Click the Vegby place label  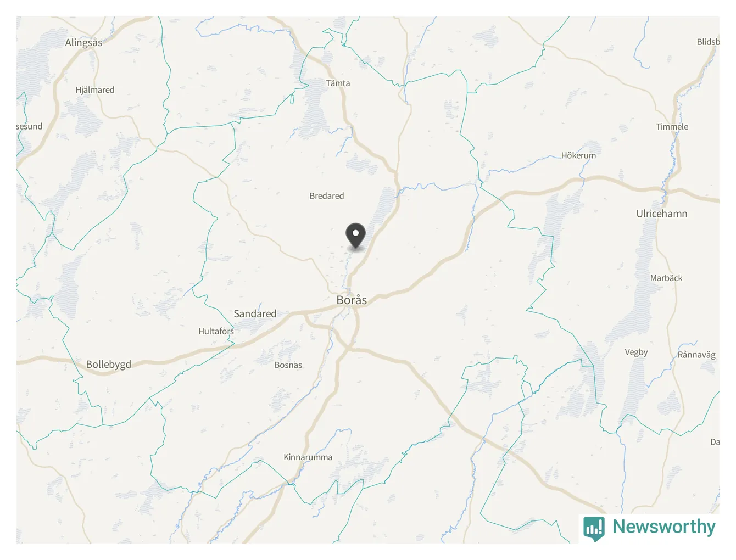click(636, 352)
